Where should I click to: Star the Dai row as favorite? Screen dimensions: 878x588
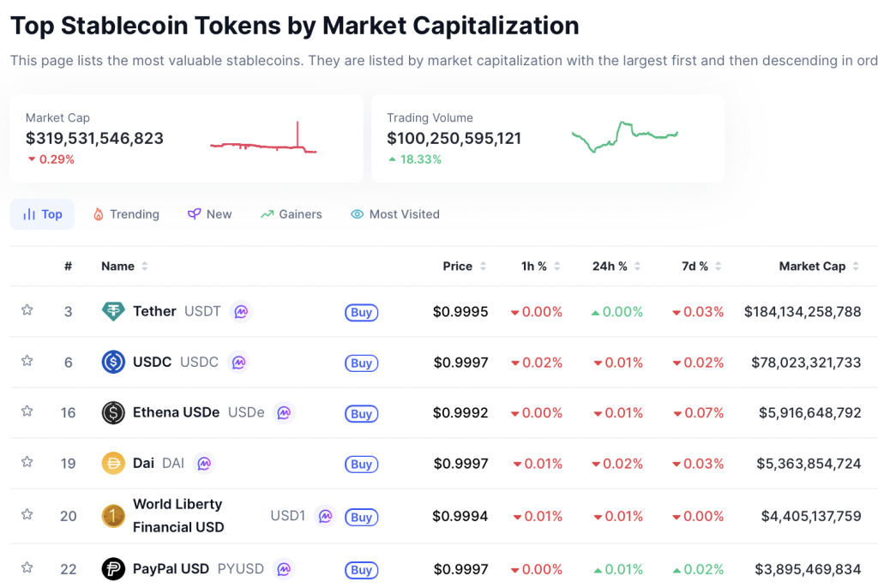coord(27,463)
